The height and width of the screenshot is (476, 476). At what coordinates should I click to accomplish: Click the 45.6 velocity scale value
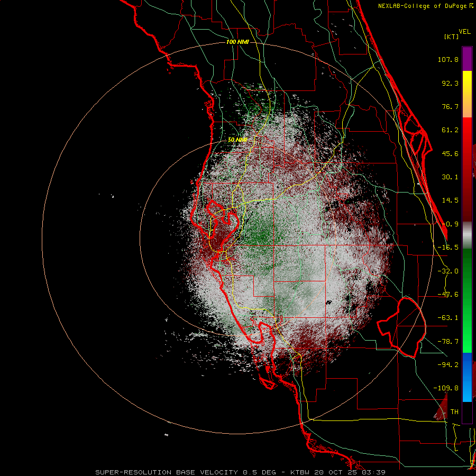coord(450,153)
